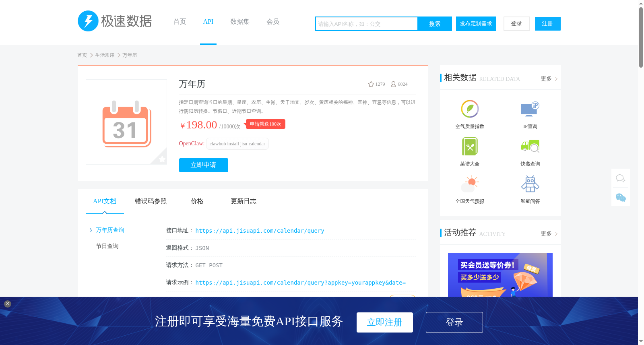Viewport: 644px width, 345px height.
Task: Click 万年历 breadcrumb link
Action: coord(130,55)
